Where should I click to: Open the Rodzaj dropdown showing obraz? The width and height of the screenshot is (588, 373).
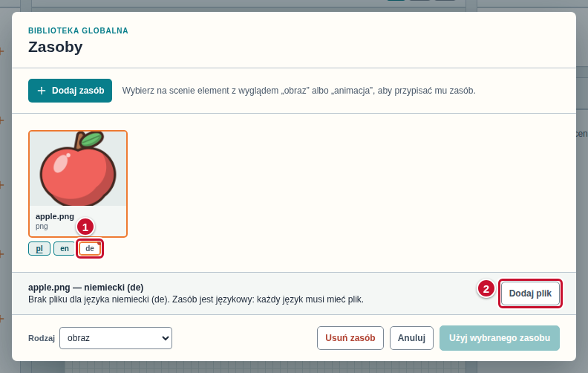pos(116,338)
